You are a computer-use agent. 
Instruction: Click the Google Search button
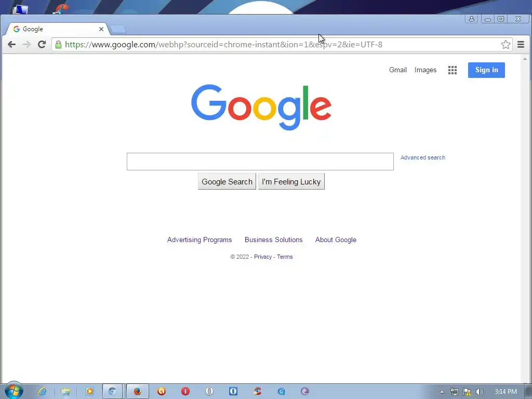227,181
